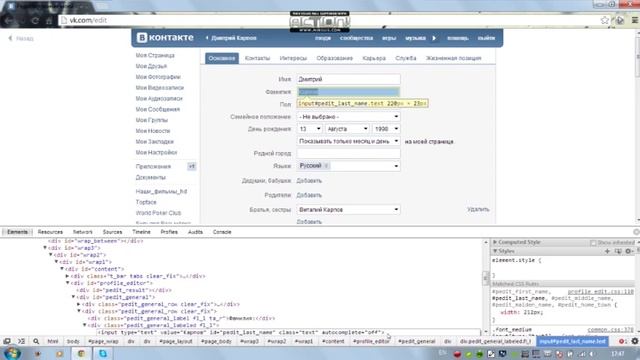Open the DevTools Console tab
Viewport: 640px width, 360px height.
click(x=222, y=232)
